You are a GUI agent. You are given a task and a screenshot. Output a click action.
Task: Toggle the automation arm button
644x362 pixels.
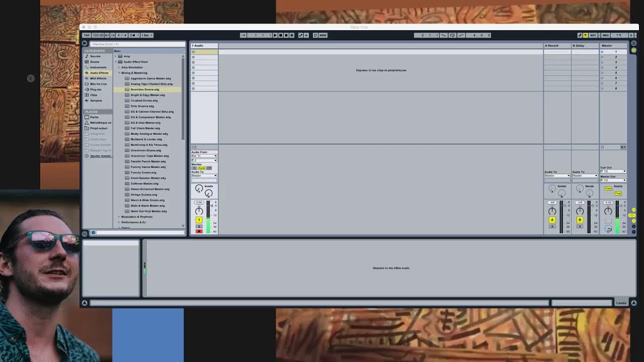300,35
